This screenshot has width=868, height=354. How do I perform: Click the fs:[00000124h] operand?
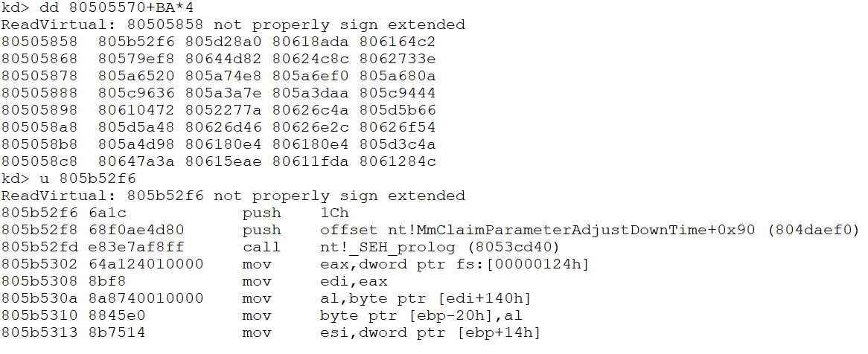pos(482,264)
